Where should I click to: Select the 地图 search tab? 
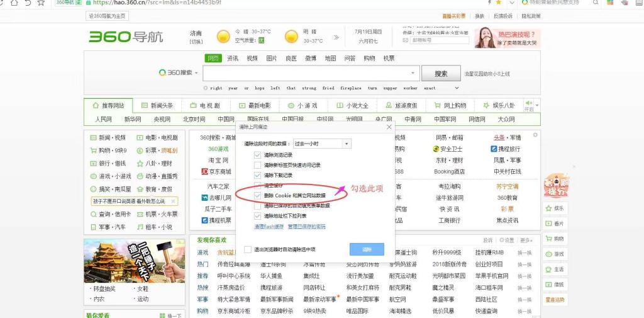(330, 59)
